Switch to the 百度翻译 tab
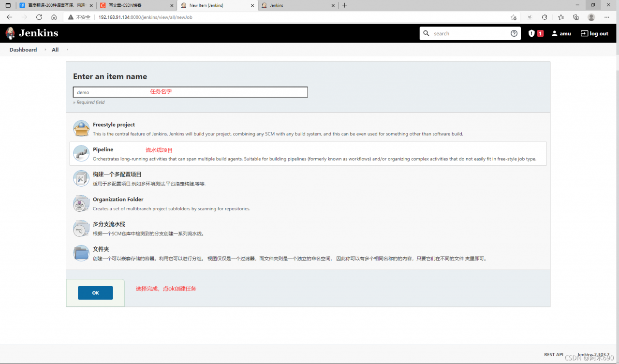This screenshot has height=364, width=619. [x=56, y=5]
